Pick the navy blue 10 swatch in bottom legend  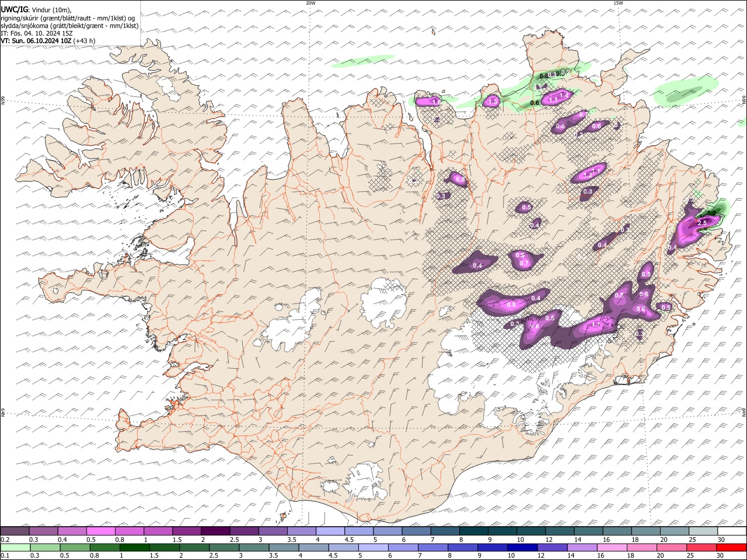click(523, 547)
